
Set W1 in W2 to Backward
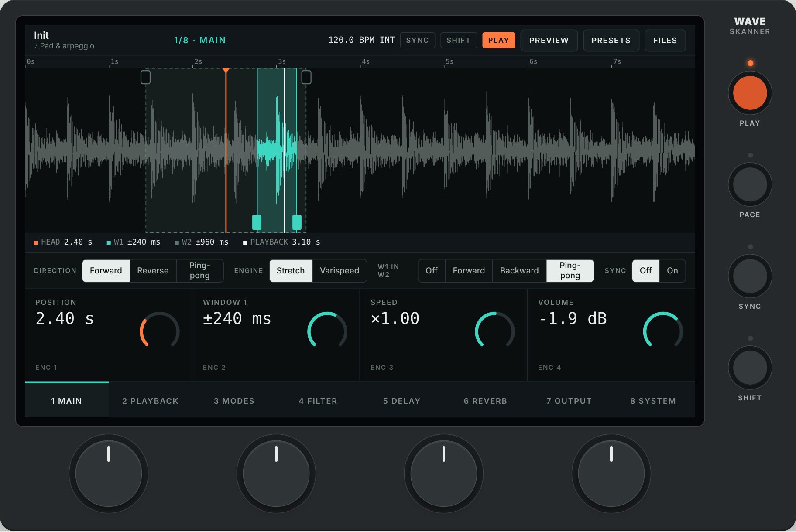(519, 270)
